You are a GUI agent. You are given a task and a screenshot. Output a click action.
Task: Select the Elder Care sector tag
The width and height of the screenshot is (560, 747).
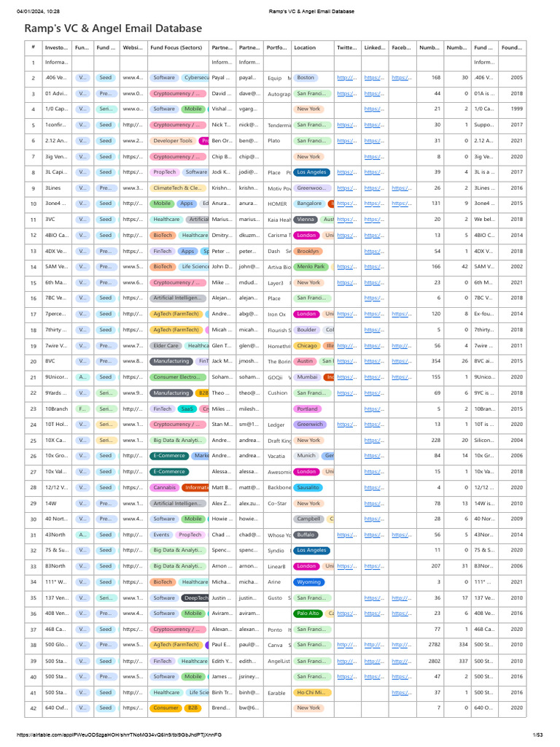tap(166, 346)
